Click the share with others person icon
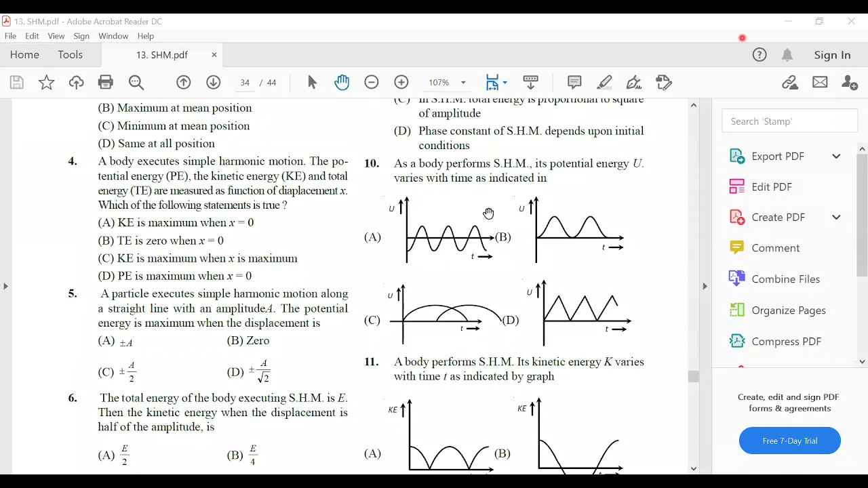868x488 pixels. 850,83
